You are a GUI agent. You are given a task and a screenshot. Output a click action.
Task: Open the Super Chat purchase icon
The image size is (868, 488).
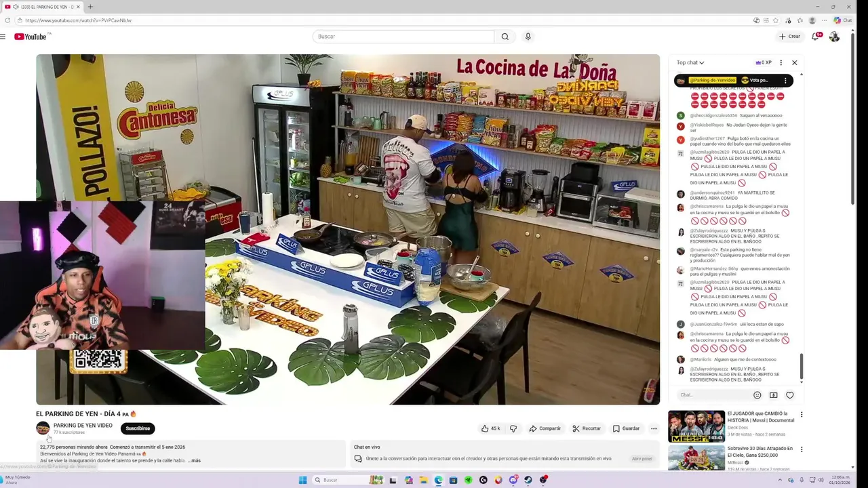click(773, 395)
